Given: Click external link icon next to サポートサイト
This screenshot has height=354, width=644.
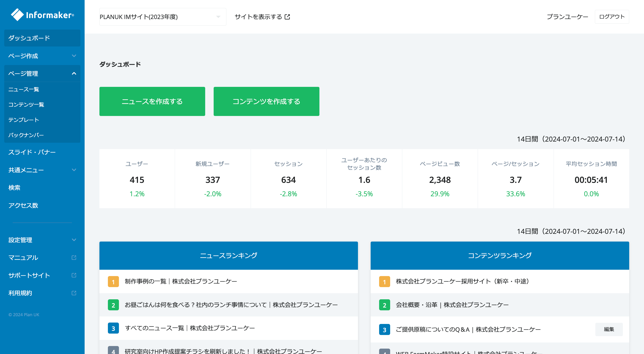Looking at the screenshot, I should (74, 275).
